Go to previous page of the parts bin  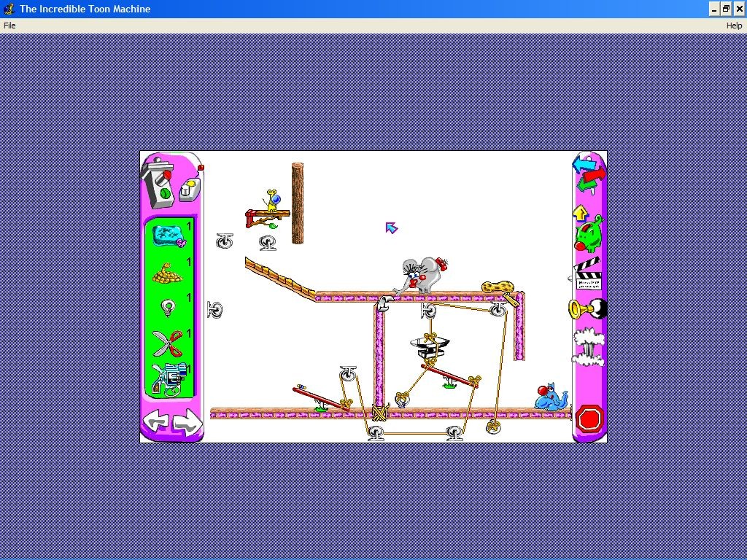(x=155, y=422)
